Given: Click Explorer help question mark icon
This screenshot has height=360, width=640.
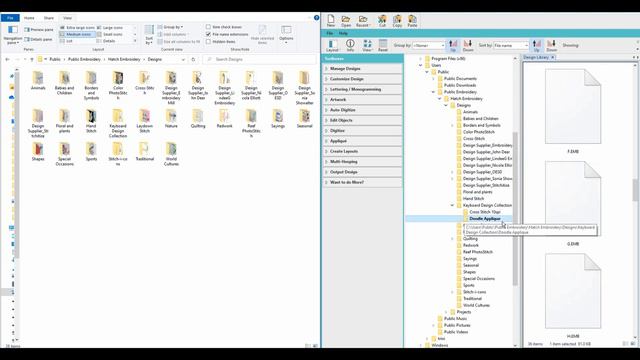Looking at the screenshot, I should pos(316,18).
